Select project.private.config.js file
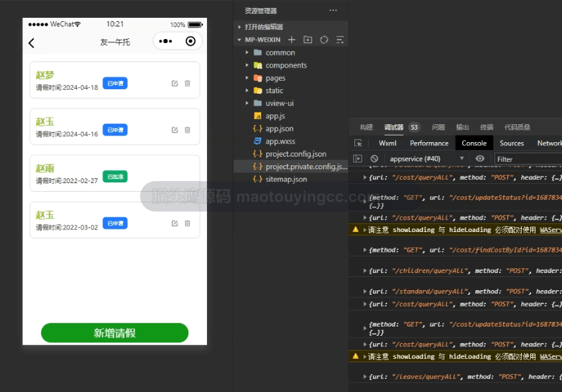The width and height of the screenshot is (562, 392). tap(291, 167)
